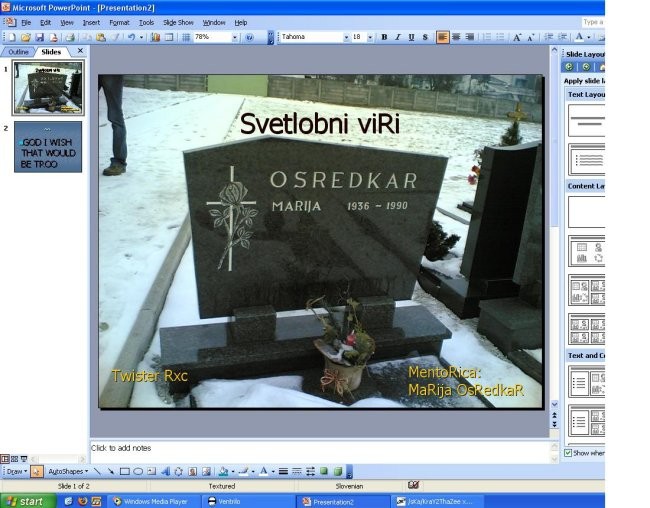Open the Slide Show menu
Viewport: 650px width, 508px height.
point(178,22)
